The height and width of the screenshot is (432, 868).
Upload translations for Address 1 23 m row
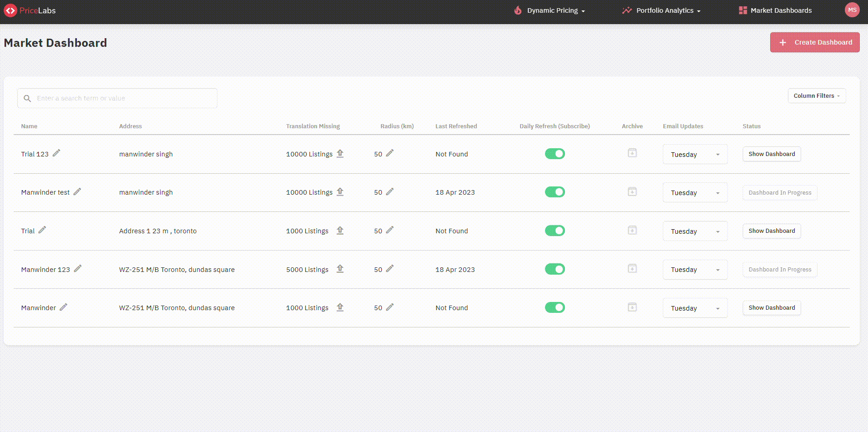coord(340,230)
